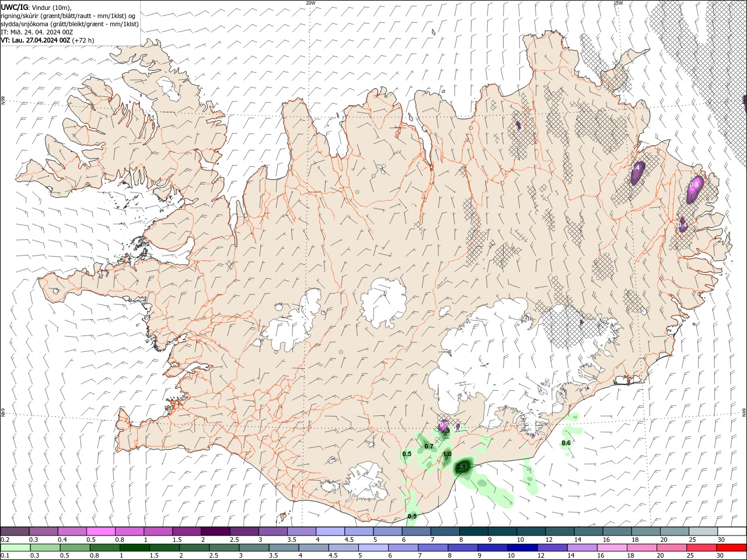Click the bright red swatch ending the rain scale
Image resolution: width=747 pixels, height=560 pixels.
tap(731, 548)
